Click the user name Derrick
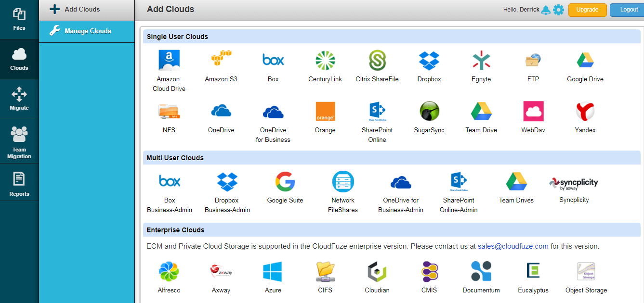The width and height of the screenshot is (644, 303). 529,10
